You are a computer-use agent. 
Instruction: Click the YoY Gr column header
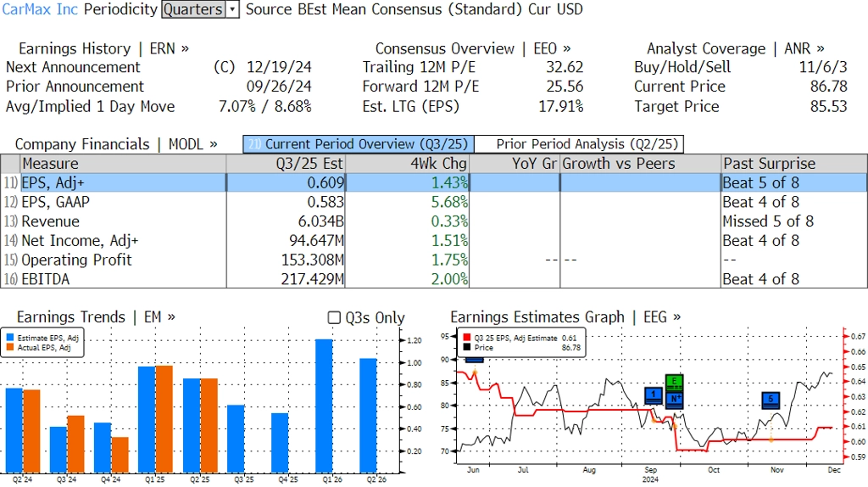coord(515,164)
